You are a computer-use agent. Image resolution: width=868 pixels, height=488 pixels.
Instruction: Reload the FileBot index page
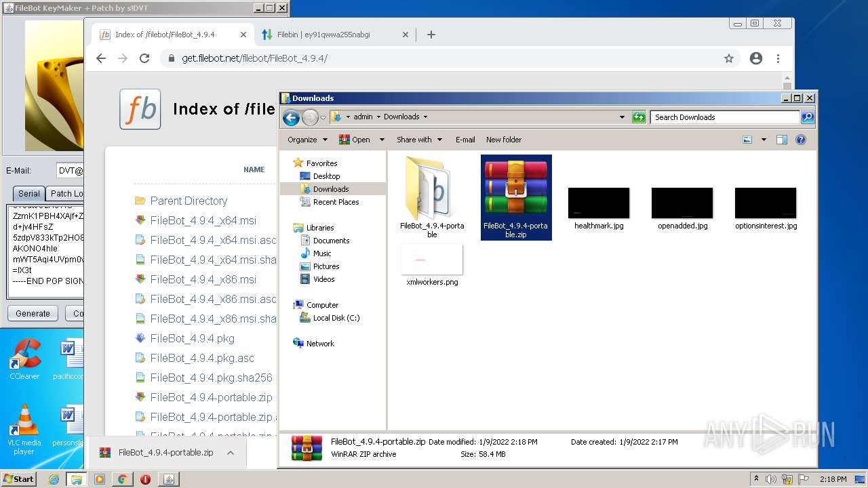144,58
